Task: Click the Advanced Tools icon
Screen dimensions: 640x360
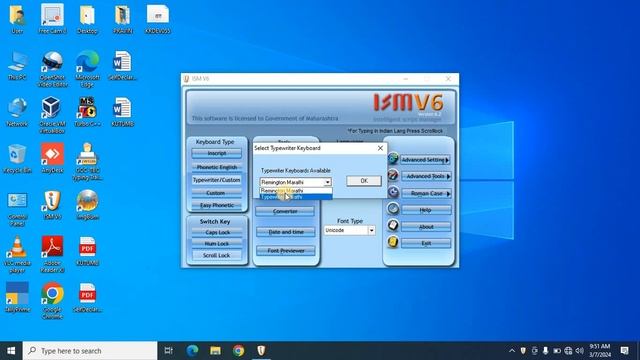Action: coord(393,175)
